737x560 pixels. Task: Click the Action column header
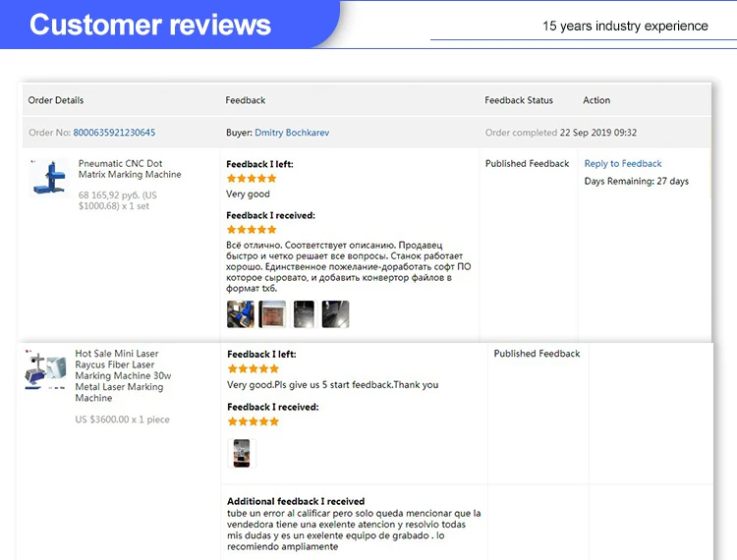click(x=596, y=100)
